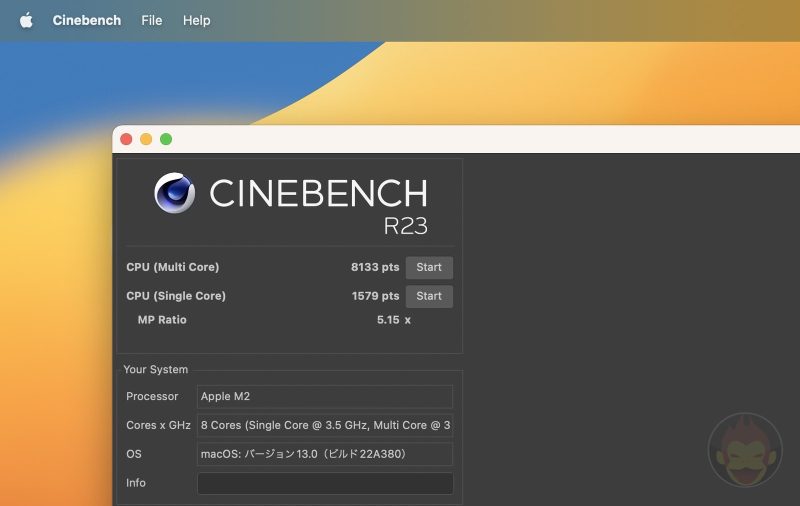Viewport: 800px width, 506px height.
Task: Select the 8133 pts multi core score
Action: (375, 267)
